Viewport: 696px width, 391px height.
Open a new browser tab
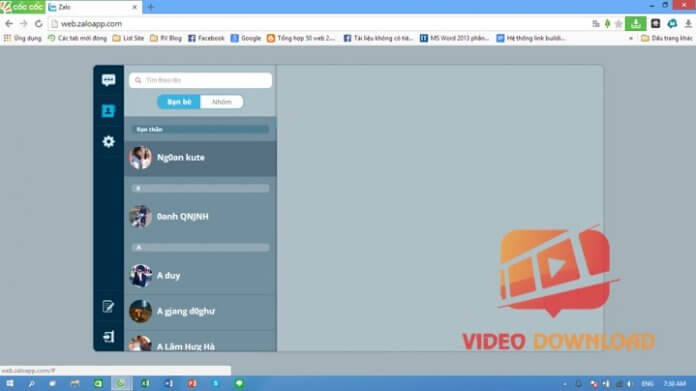151,7
